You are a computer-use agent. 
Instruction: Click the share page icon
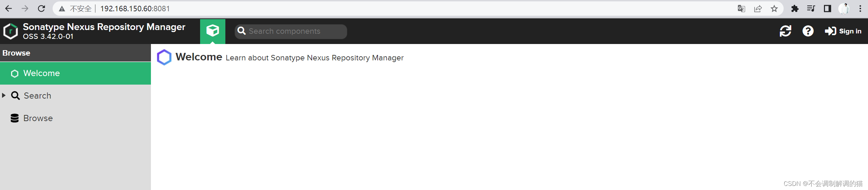point(758,9)
